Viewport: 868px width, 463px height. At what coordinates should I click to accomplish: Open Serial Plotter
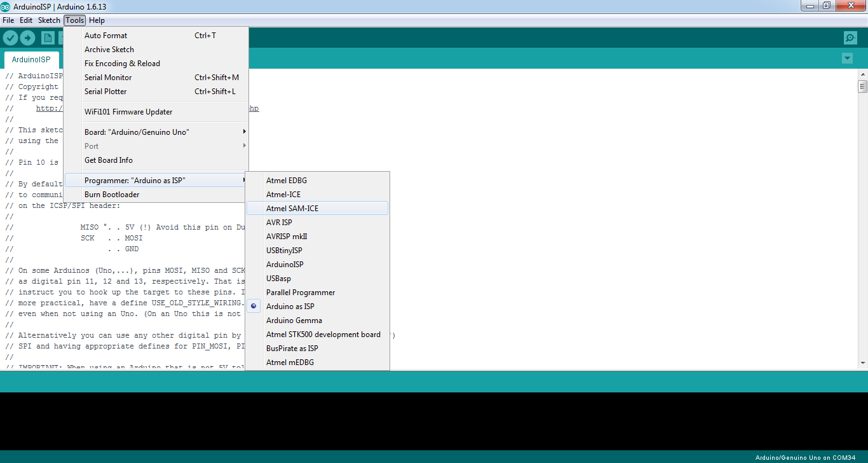click(x=156, y=92)
